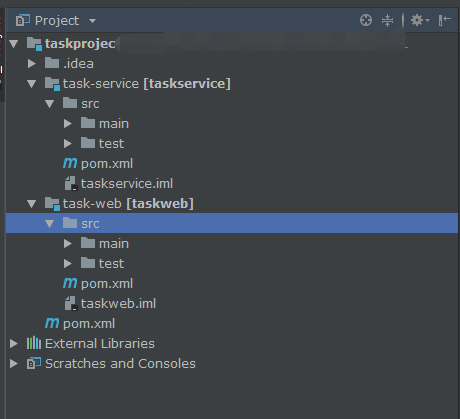Select pom.xml under task-web module

click(x=107, y=284)
